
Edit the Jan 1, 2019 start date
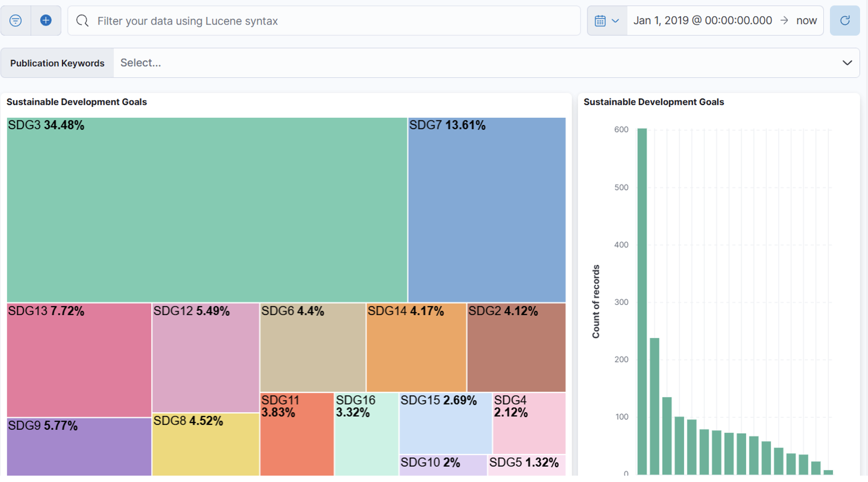[703, 20]
